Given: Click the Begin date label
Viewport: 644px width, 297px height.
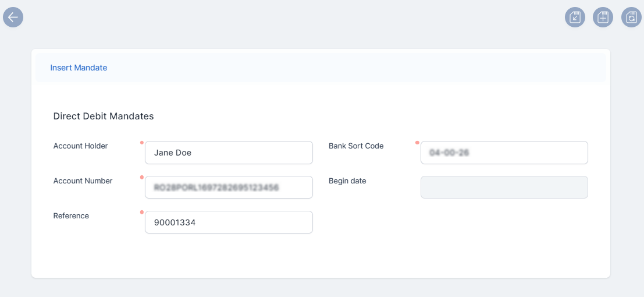Looking at the screenshot, I should (347, 181).
